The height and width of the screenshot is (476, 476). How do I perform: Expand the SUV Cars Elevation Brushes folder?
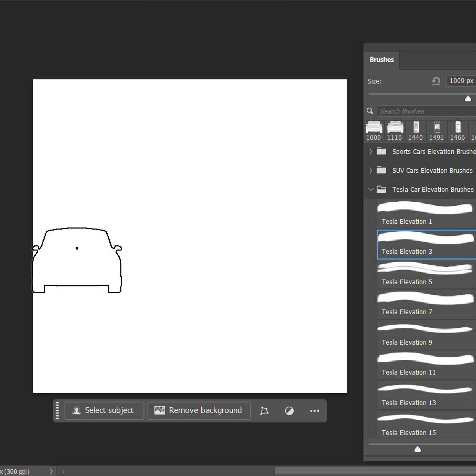[371, 170]
